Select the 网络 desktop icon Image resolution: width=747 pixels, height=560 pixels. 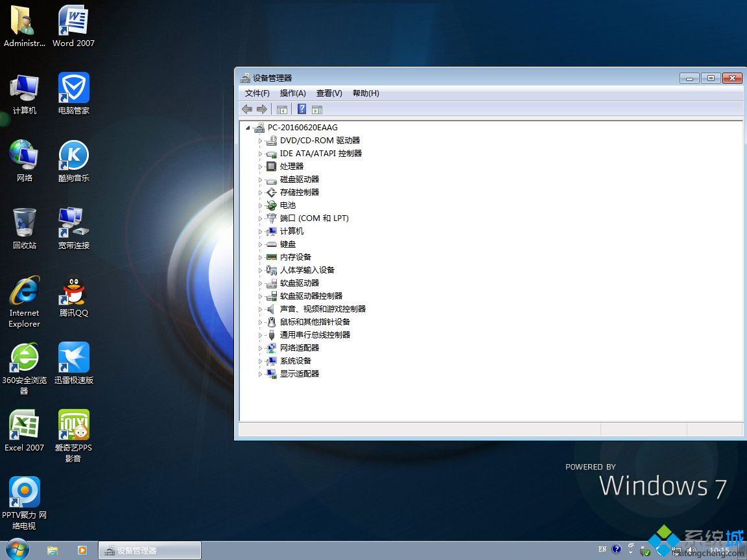coord(24,161)
